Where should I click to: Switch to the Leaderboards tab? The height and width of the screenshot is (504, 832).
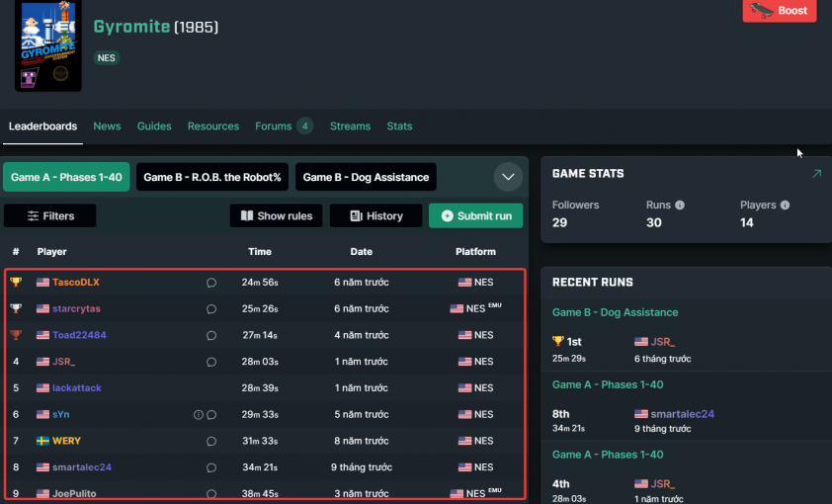coord(42,126)
